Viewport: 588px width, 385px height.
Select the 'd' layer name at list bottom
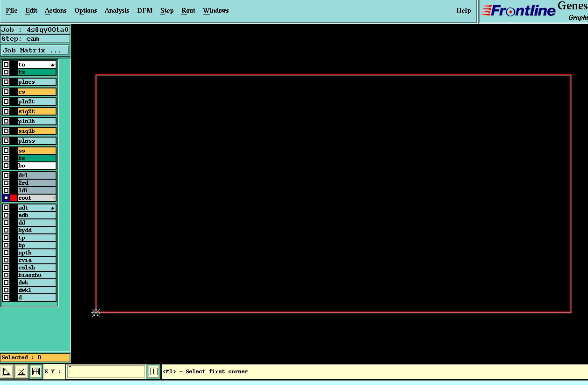pyautogui.click(x=37, y=298)
